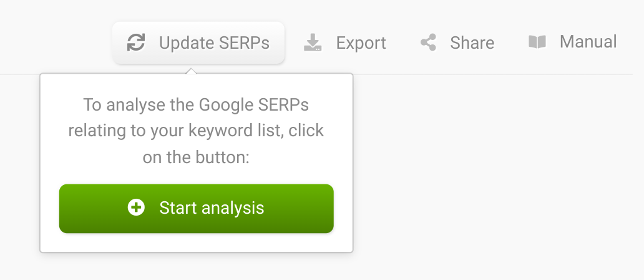Select the Export text label in toolbar
This screenshot has width=644, height=280.
click(x=361, y=42)
